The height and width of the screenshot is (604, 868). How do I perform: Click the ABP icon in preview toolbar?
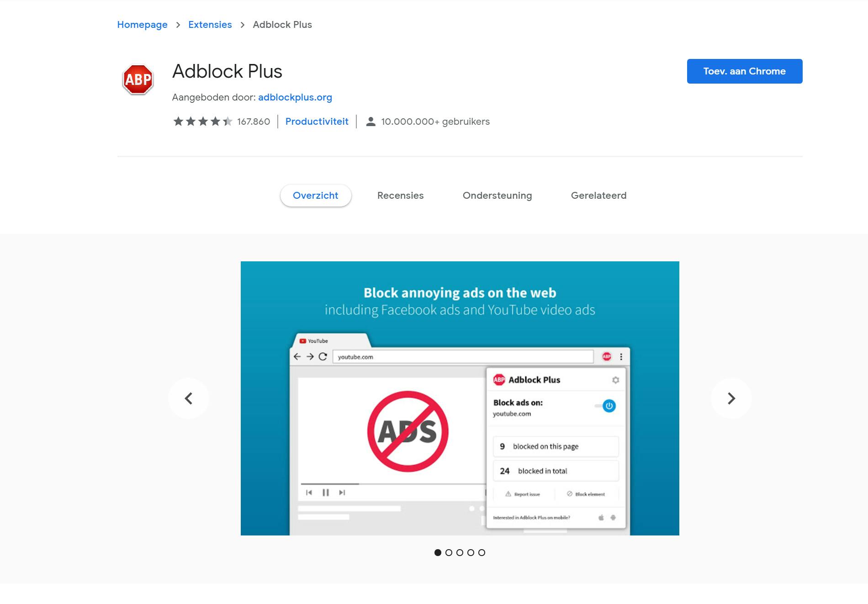point(606,357)
